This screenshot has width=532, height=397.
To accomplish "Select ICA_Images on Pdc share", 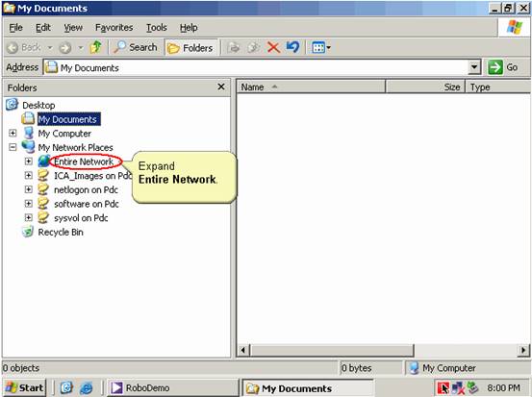I will (92, 176).
